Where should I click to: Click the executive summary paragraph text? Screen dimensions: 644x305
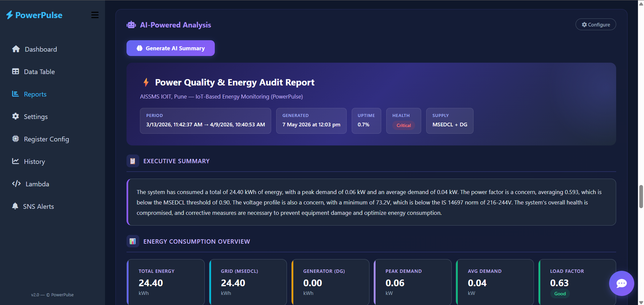[369, 202]
